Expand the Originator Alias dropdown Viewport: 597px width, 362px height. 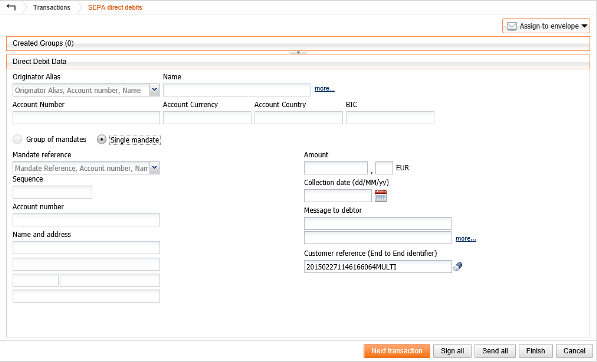(x=154, y=90)
